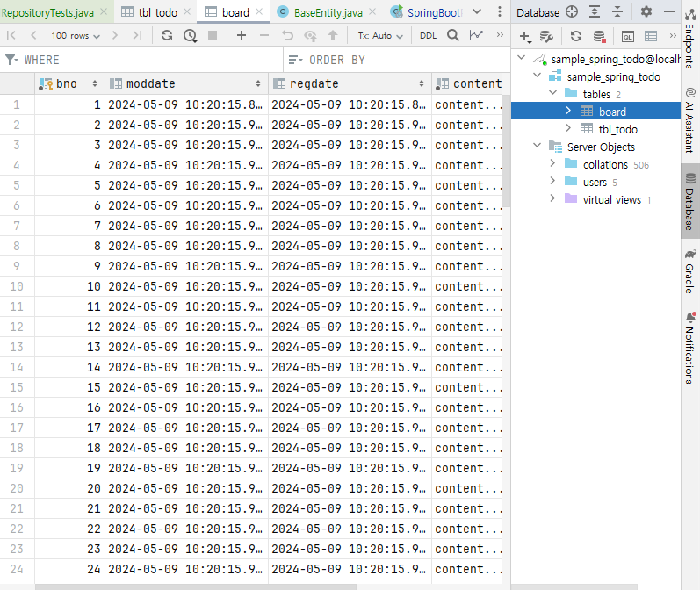Open the 100 rows page size dropdown
This screenshot has height=590, width=700.
75,36
